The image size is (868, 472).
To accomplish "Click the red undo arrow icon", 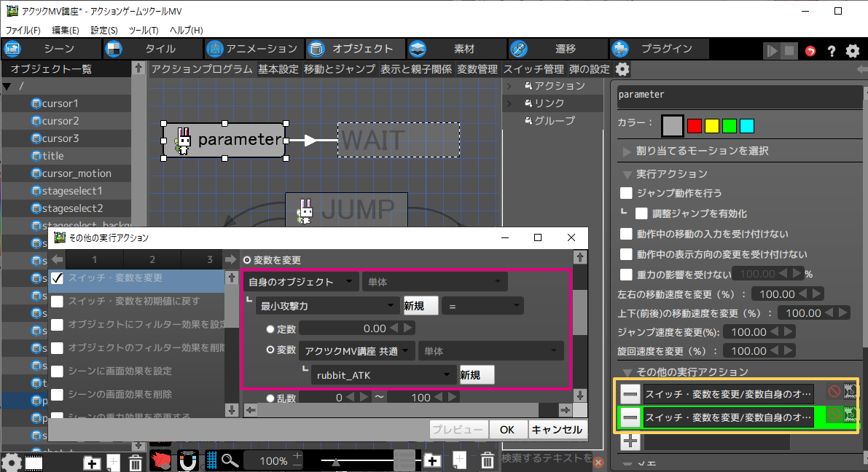I will 810,51.
